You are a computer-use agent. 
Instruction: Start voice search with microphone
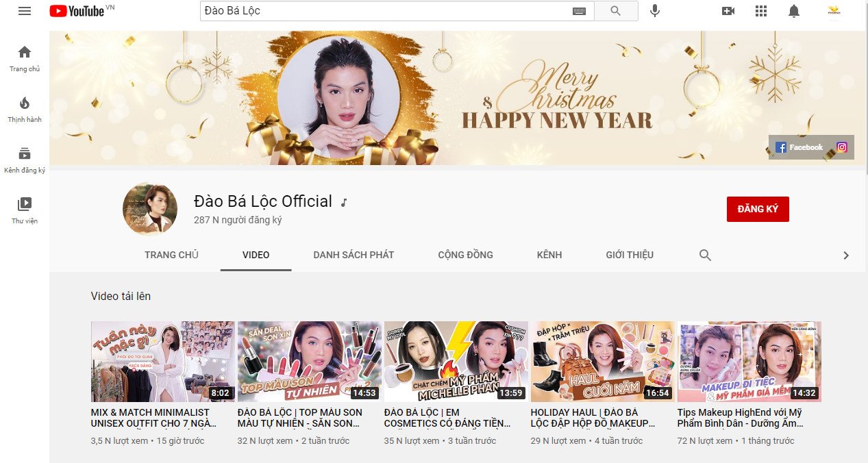pyautogui.click(x=655, y=11)
